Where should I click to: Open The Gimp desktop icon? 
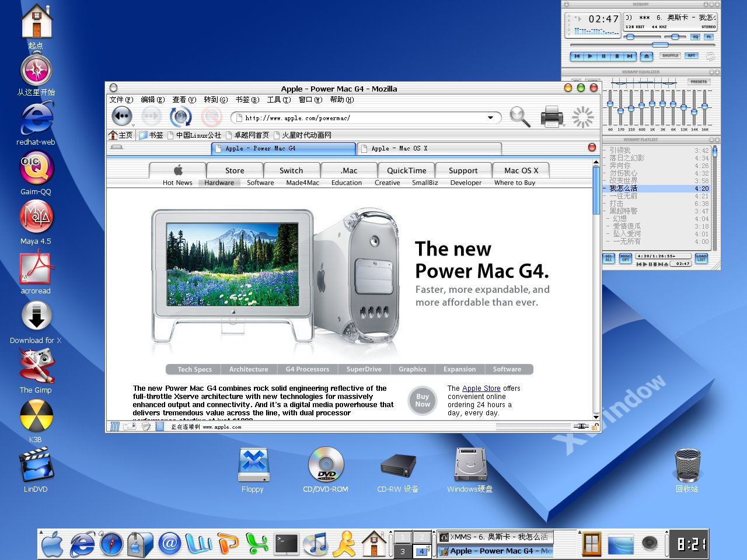click(x=37, y=366)
